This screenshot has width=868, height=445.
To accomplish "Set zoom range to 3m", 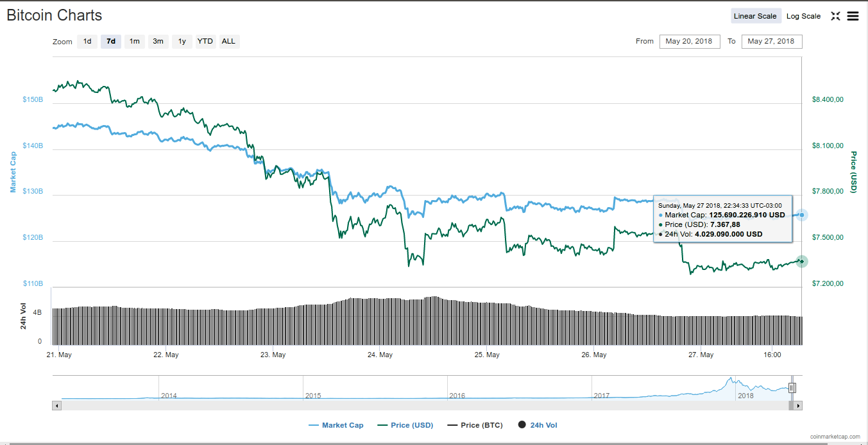I will (x=158, y=41).
